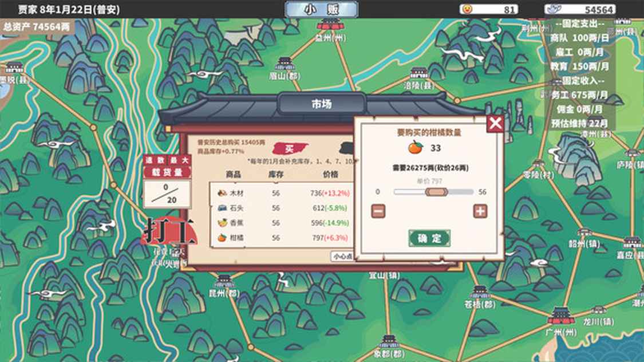The height and width of the screenshot is (362, 644).
Task: Select 涪陵(县) city on map
Action: (x=418, y=79)
